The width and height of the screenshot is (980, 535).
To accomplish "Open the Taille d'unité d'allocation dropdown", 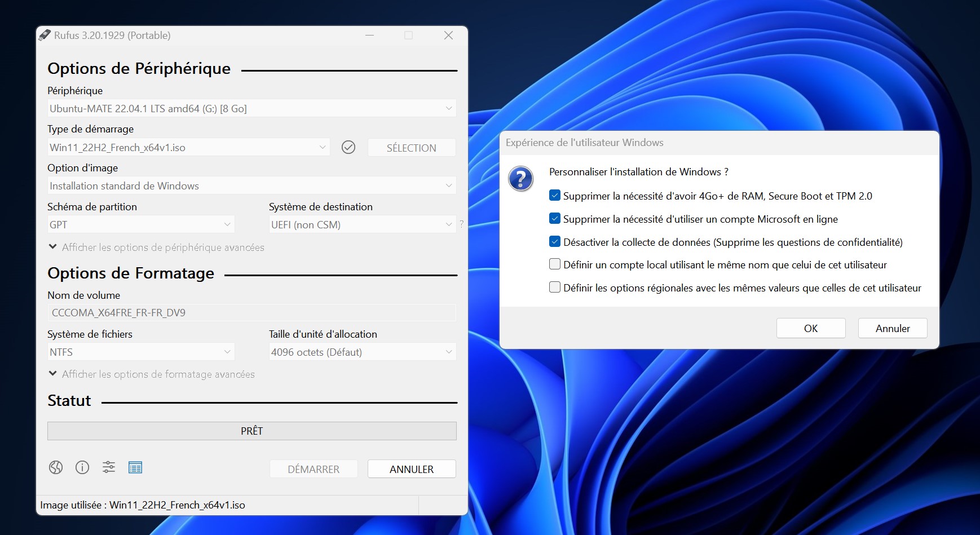I will [x=362, y=352].
